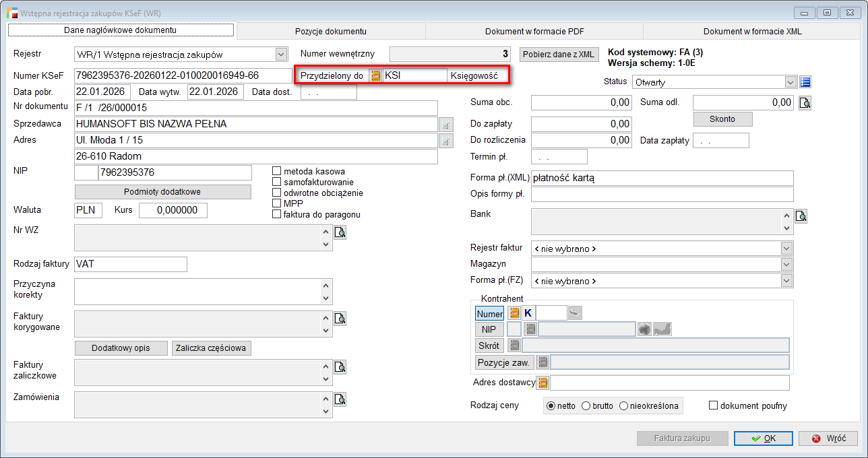
Task: Switch to Pozycje dokumentu tab
Action: [x=330, y=31]
